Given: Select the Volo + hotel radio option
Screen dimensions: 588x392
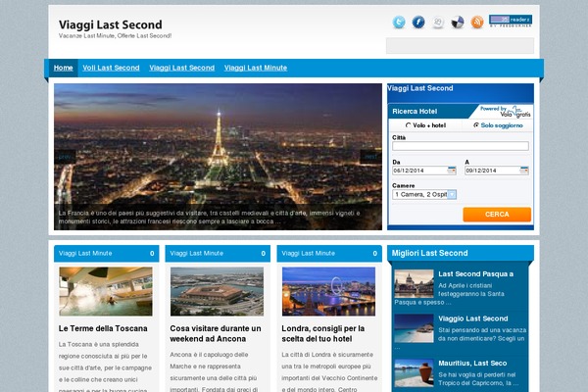Looking at the screenshot, I should click(409, 125).
